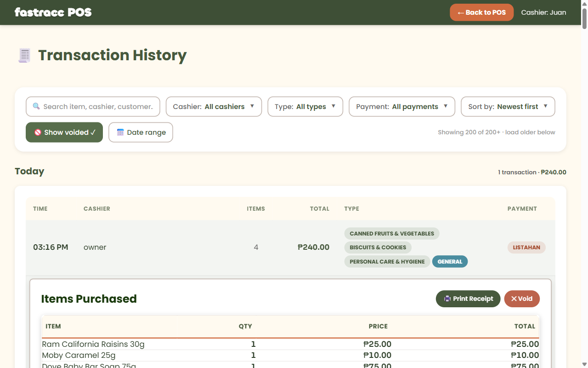Viewport: 588px width, 368px height.
Task: Click the Today section heading
Action: pos(29,171)
